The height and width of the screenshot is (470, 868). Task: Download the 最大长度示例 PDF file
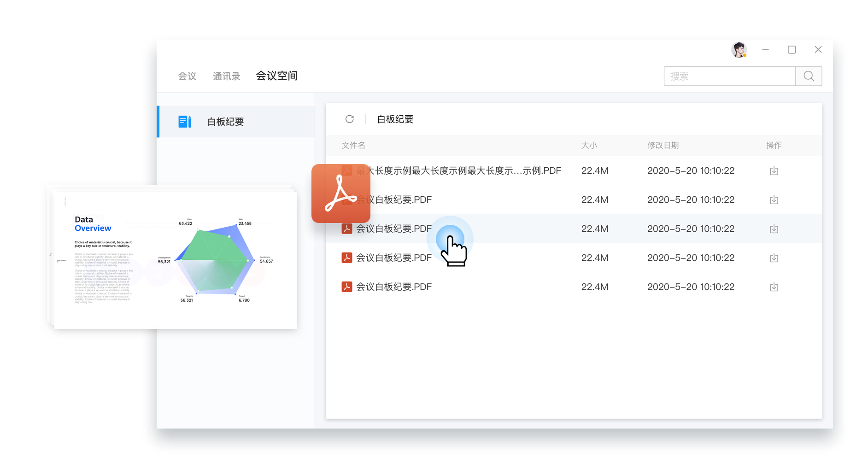pyautogui.click(x=774, y=170)
